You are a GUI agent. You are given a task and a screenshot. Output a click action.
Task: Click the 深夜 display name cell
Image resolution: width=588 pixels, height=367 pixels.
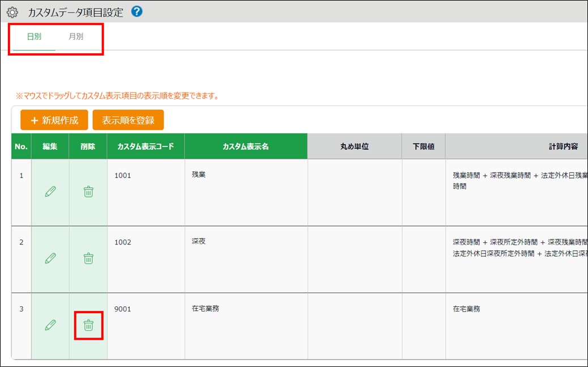199,242
